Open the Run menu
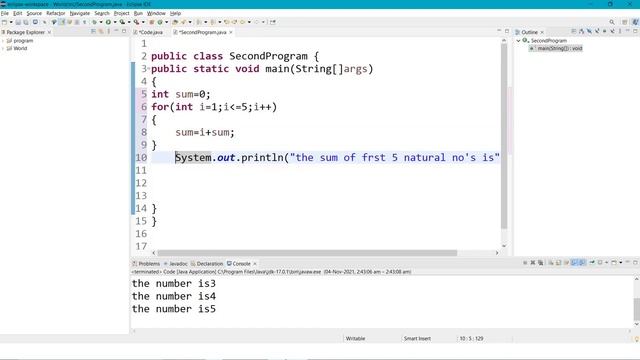The height and width of the screenshot is (360, 640). [x=138, y=13]
